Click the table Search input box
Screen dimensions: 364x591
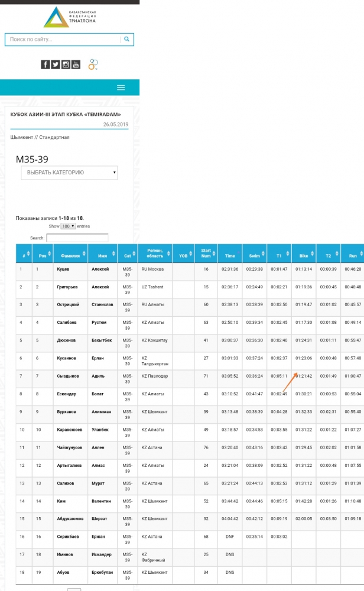(77, 238)
